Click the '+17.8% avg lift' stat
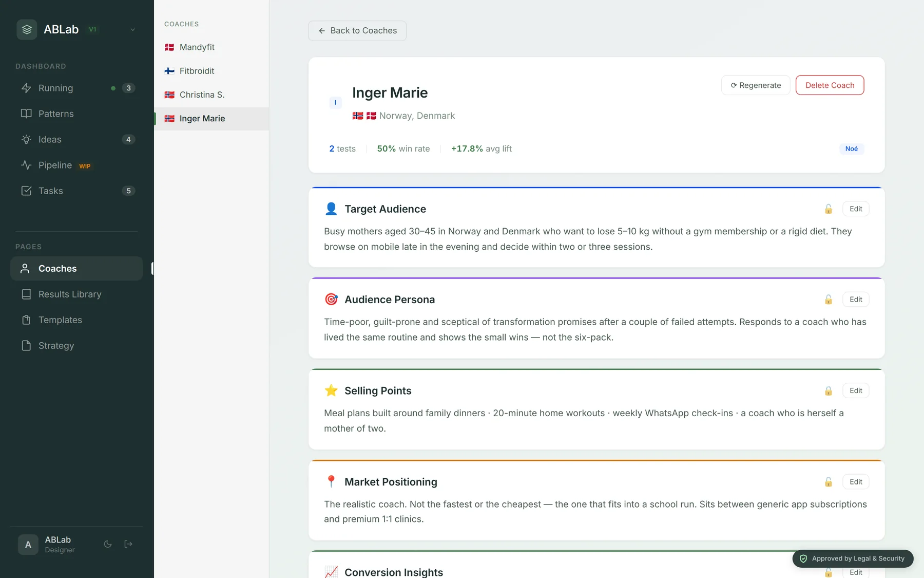This screenshot has width=924, height=578. (x=482, y=148)
